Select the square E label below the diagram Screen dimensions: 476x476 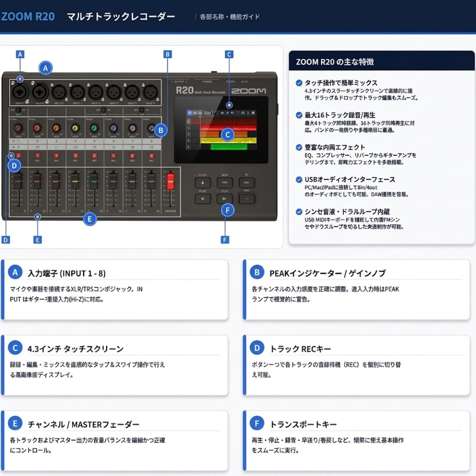tap(37, 240)
